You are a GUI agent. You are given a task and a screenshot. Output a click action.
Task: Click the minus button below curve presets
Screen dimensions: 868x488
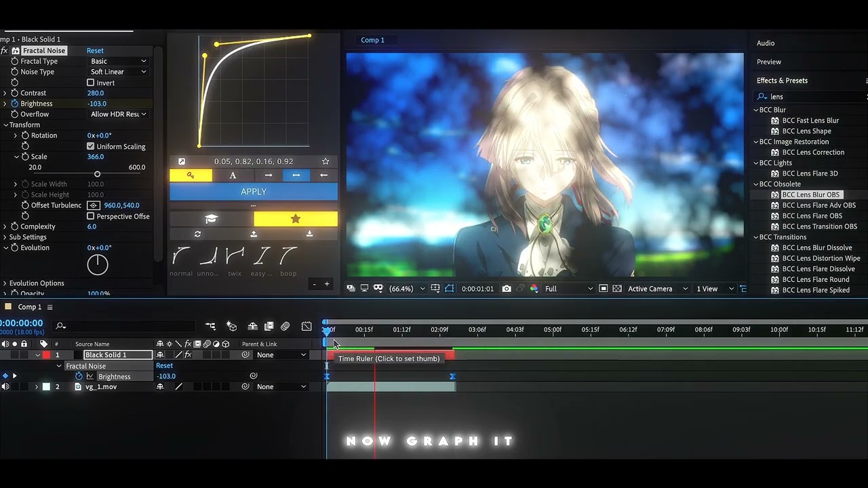(314, 284)
